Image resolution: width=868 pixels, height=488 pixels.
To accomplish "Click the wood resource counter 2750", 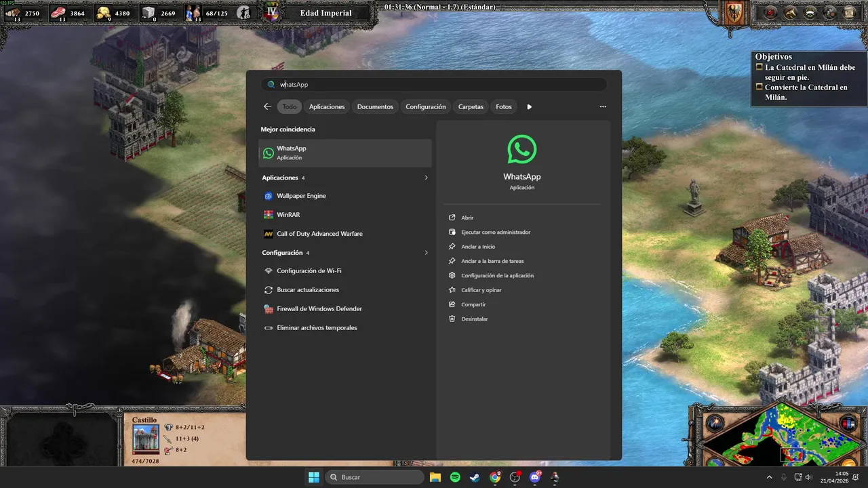I will tap(22, 13).
